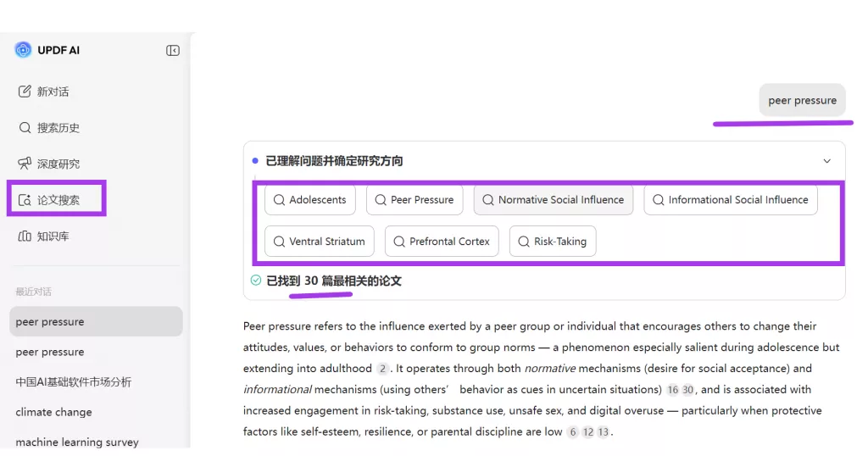Click the 深度研究 telescope icon
The height and width of the screenshot is (456, 868).
pos(25,164)
